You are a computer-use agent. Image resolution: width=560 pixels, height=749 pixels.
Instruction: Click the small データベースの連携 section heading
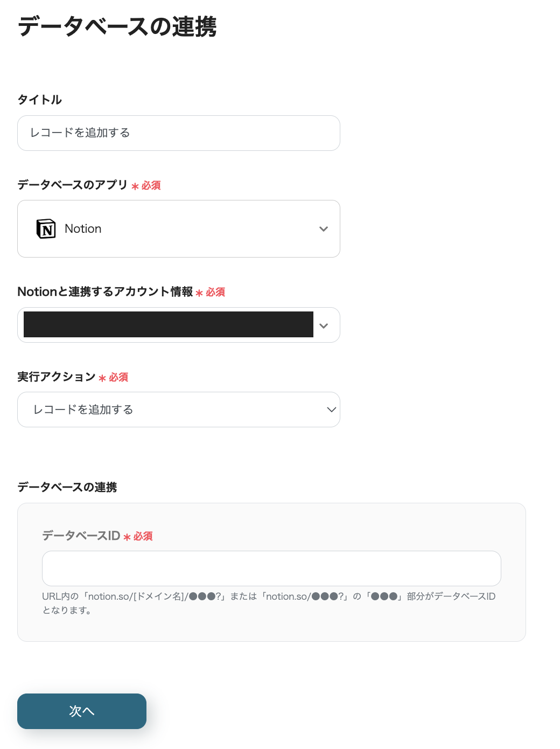tap(67, 487)
